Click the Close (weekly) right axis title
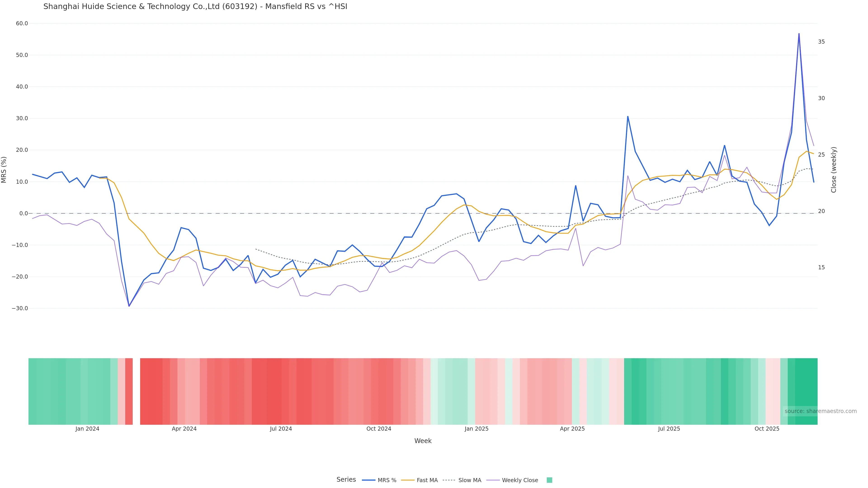This screenshot has width=868, height=488. click(x=834, y=169)
